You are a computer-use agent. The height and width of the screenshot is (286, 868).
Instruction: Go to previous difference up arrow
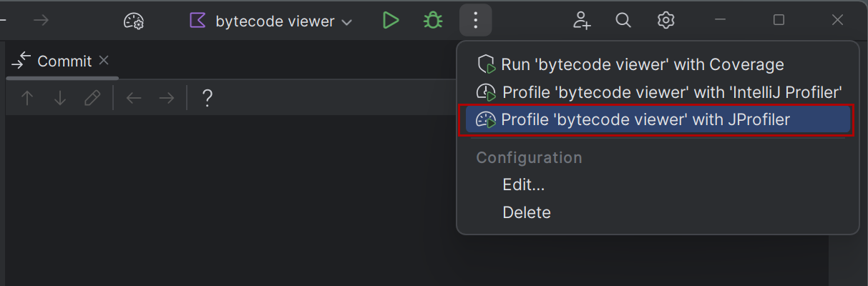point(27,98)
